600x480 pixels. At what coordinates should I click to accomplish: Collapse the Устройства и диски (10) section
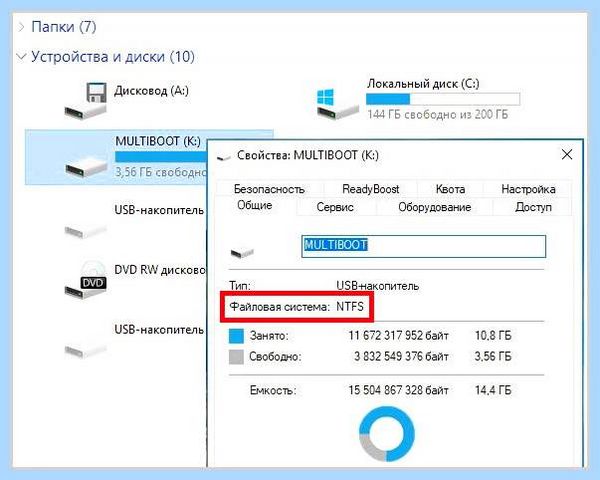pos(22,57)
